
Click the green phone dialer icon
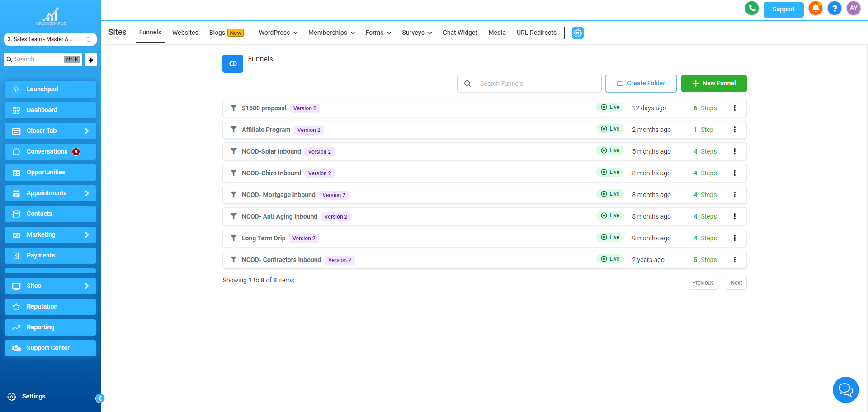click(751, 9)
